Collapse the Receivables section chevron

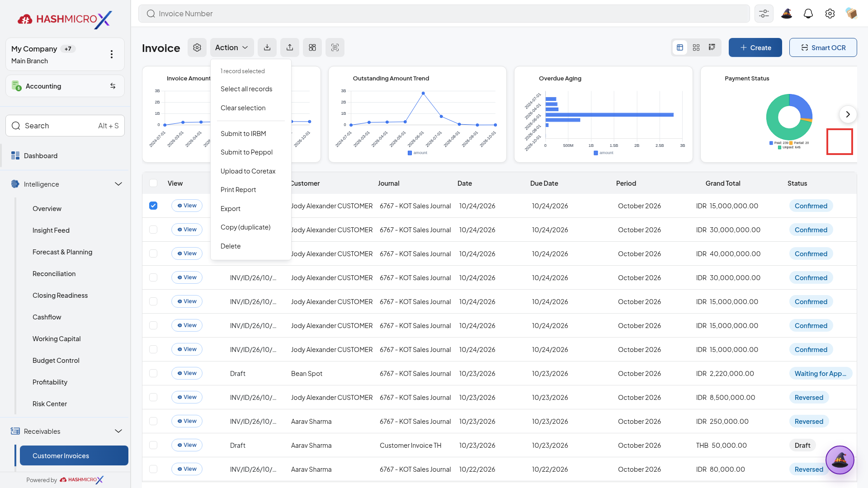118,431
